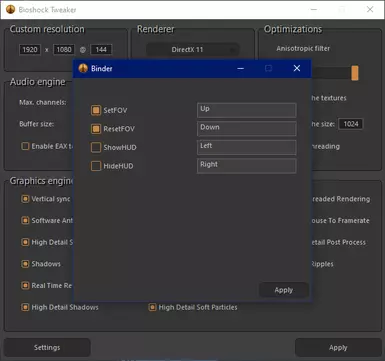Viewport: 385px width, 361px height.
Task: Click the Audio engine heading
Action: pyautogui.click(x=37, y=82)
